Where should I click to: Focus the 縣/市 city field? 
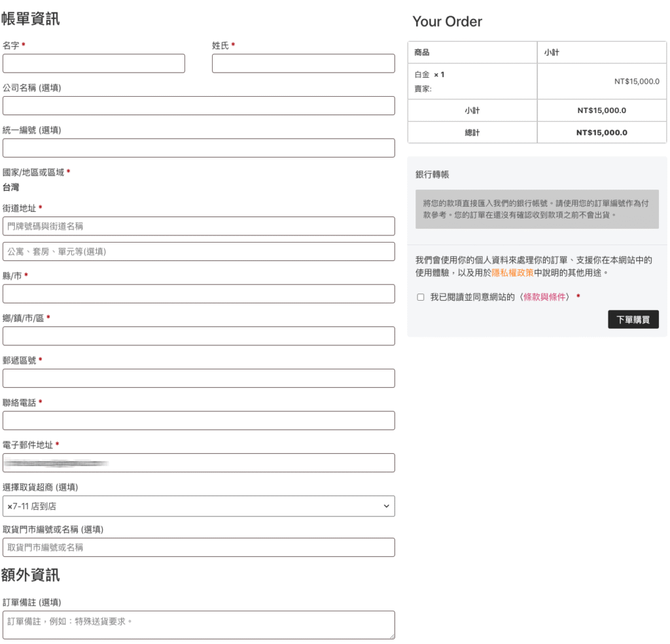click(x=198, y=294)
